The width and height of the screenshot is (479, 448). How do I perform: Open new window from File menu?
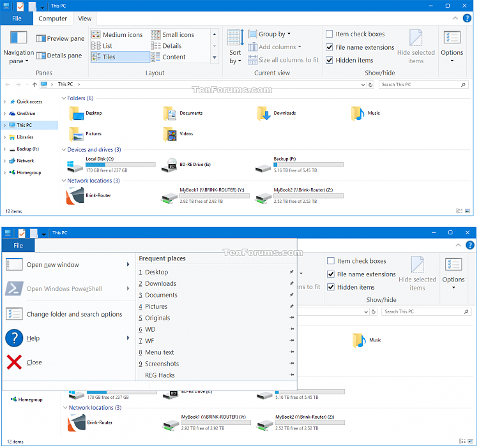[x=69, y=265]
